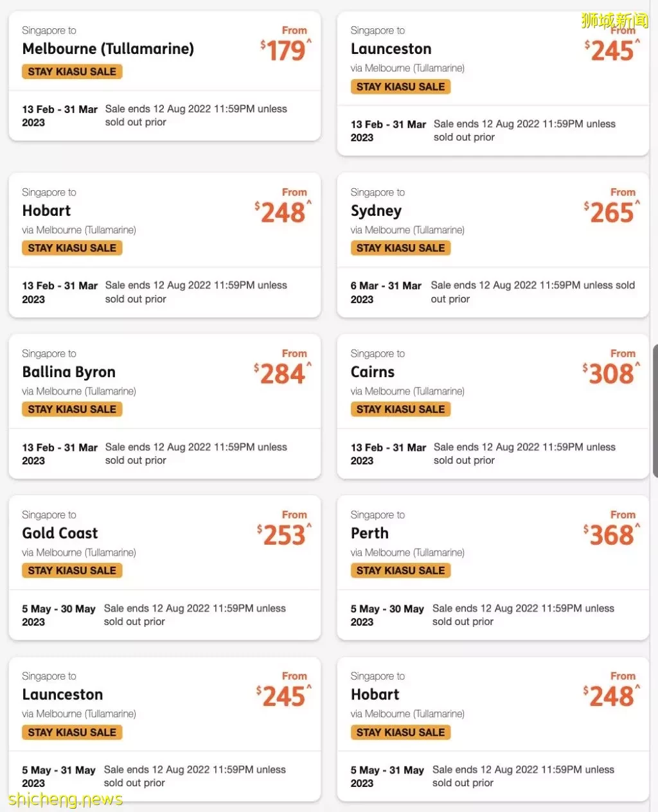Click STAY KIASU SALE tag on Cairns card
The width and height of the screenshot is (658, 812).
pyautogui.click(x=400, y=409)
